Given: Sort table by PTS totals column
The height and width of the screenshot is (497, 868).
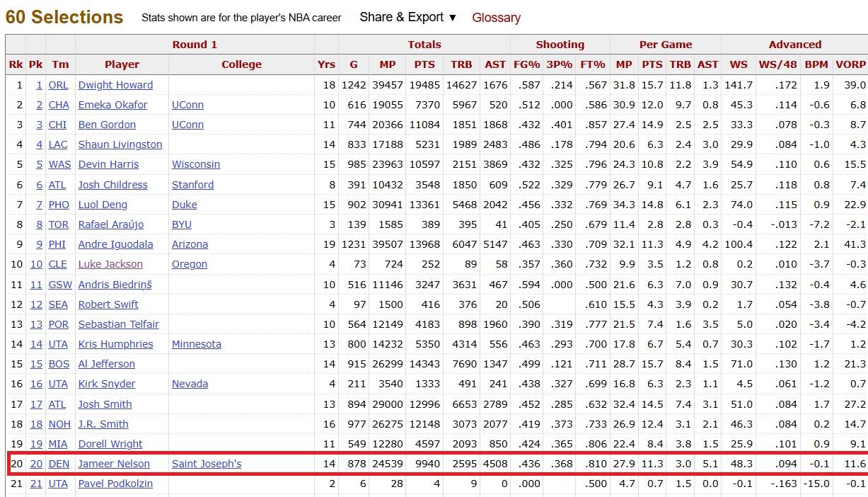Looking at the screenshot, I should pos(424,64).
